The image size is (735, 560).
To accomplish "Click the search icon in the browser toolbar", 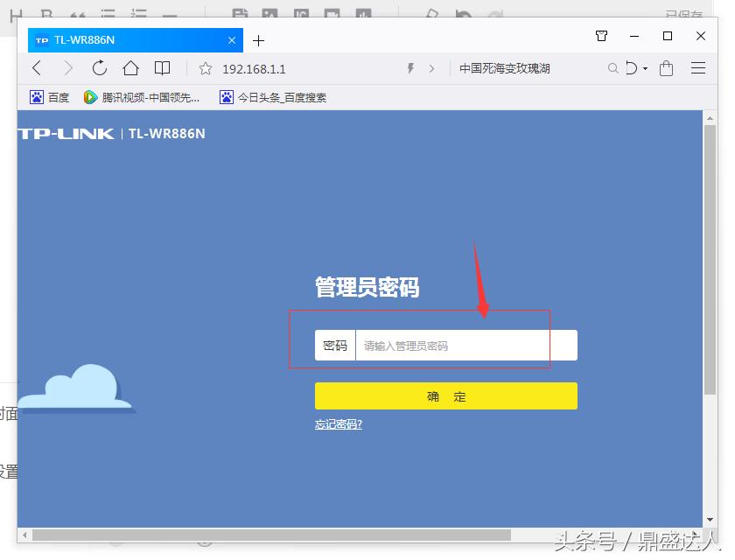I will click(x=613, y=68).
